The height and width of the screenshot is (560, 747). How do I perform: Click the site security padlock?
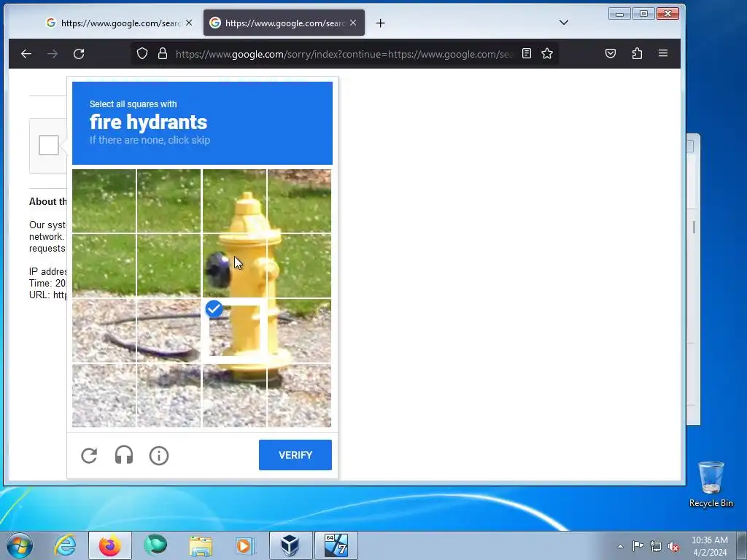tap(163, 53)
